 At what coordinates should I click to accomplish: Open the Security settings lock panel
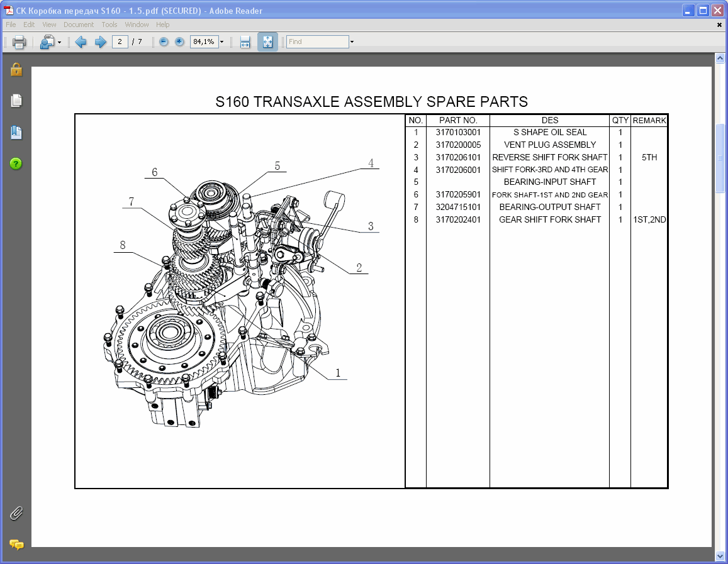(15, 70)
